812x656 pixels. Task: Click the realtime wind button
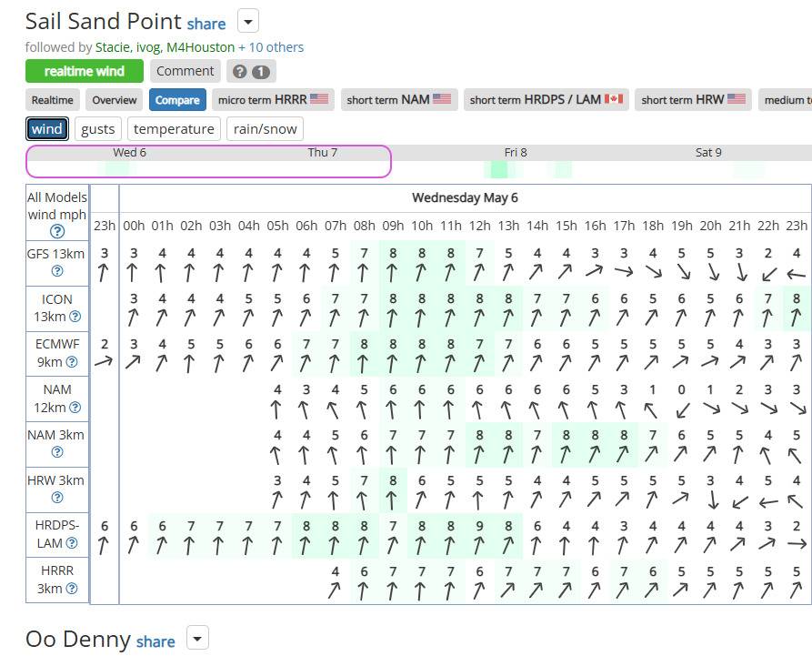coord(85,71)
